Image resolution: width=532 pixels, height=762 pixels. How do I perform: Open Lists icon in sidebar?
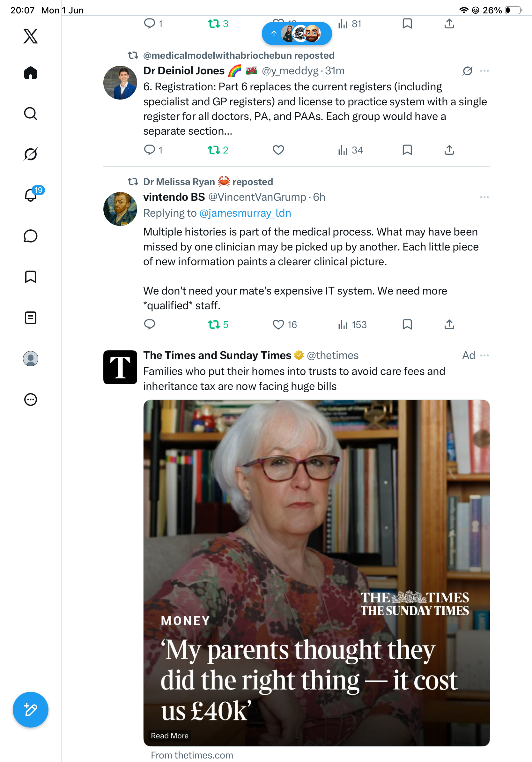click(31, 317)
